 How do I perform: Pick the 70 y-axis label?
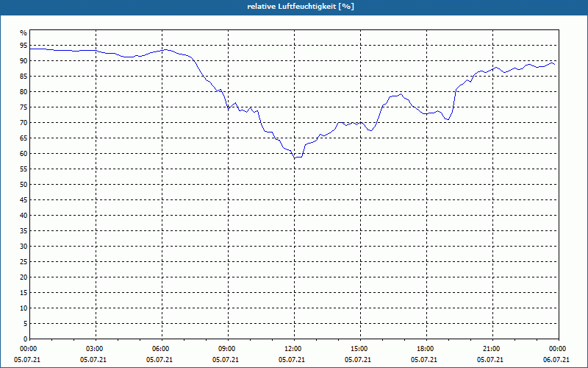24,123
